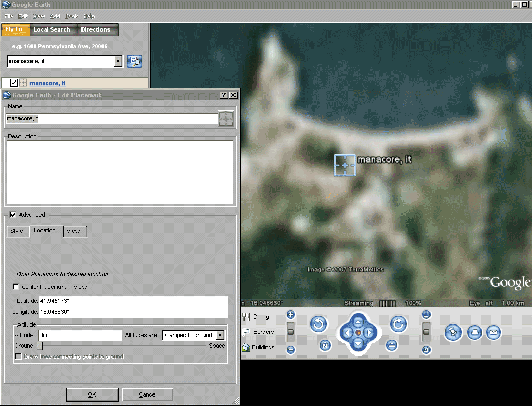The height and width of the screenshot is (406, 532).
Task: Click the print icon
Action: point(474,332)
